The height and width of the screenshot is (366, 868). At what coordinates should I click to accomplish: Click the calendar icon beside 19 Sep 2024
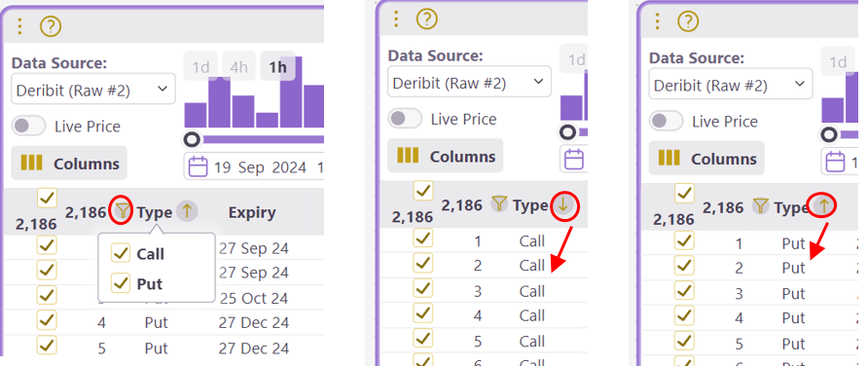tap(199, 166)
